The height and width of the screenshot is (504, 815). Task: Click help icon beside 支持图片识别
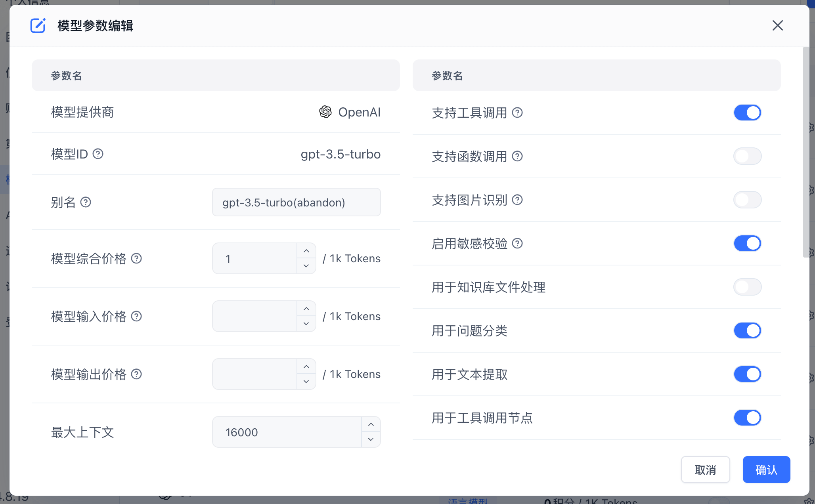coord(517,200)
